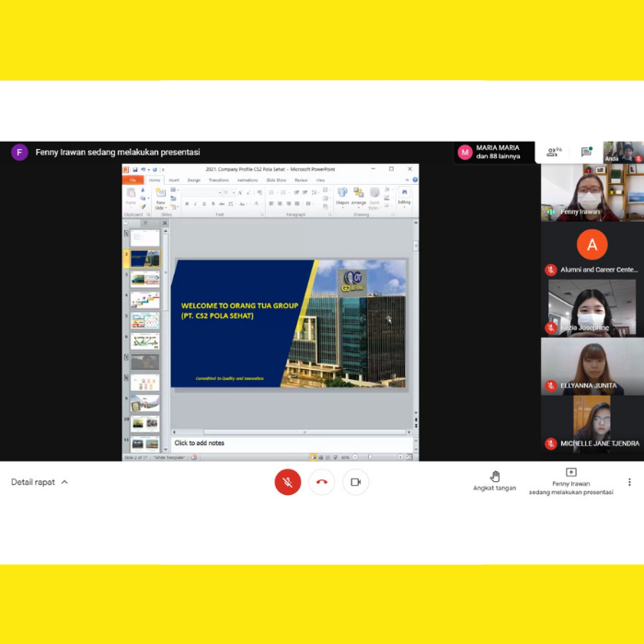Viewport: 644px width, 644px height.
Task: Open the font name combo box
Action: pos(202,192)
